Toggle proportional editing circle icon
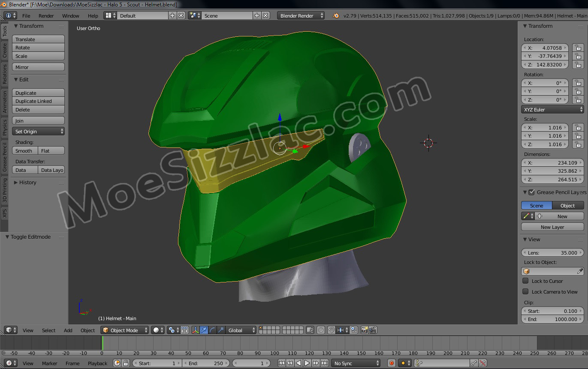Screen dimensions: 588x369 point(320,330)
